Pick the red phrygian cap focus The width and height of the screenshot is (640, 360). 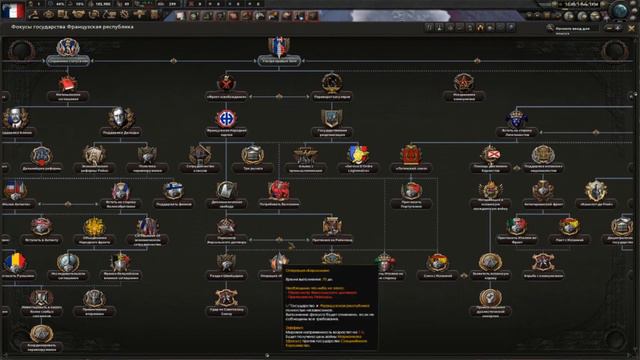point(68,87)
